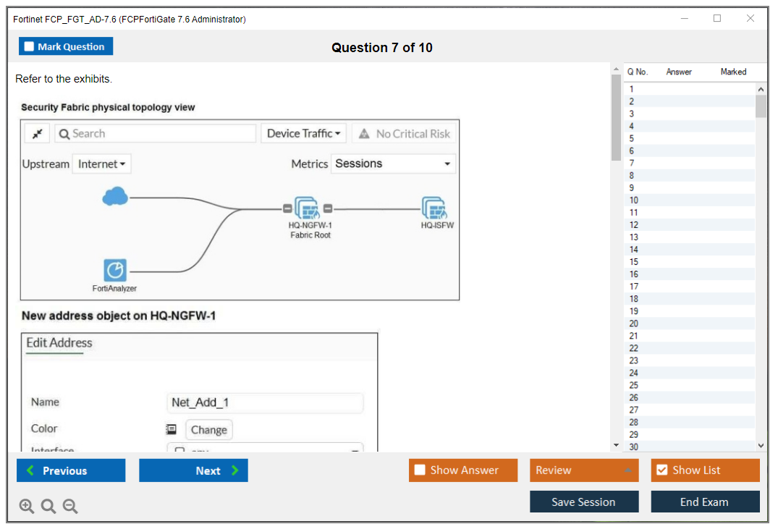The image size is (778, 532).
Task: Click the zoom out magnifier icon
Action: click(x=70, y=507)
